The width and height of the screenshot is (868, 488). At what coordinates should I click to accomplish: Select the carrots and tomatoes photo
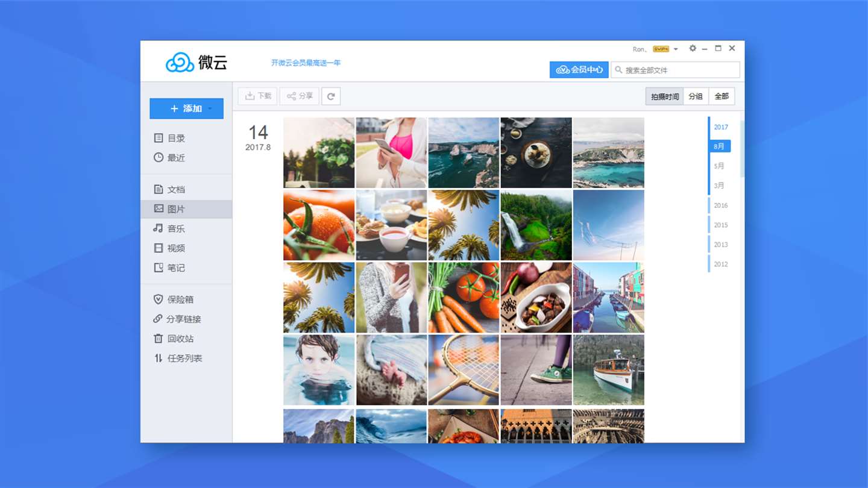click(464, 298)
